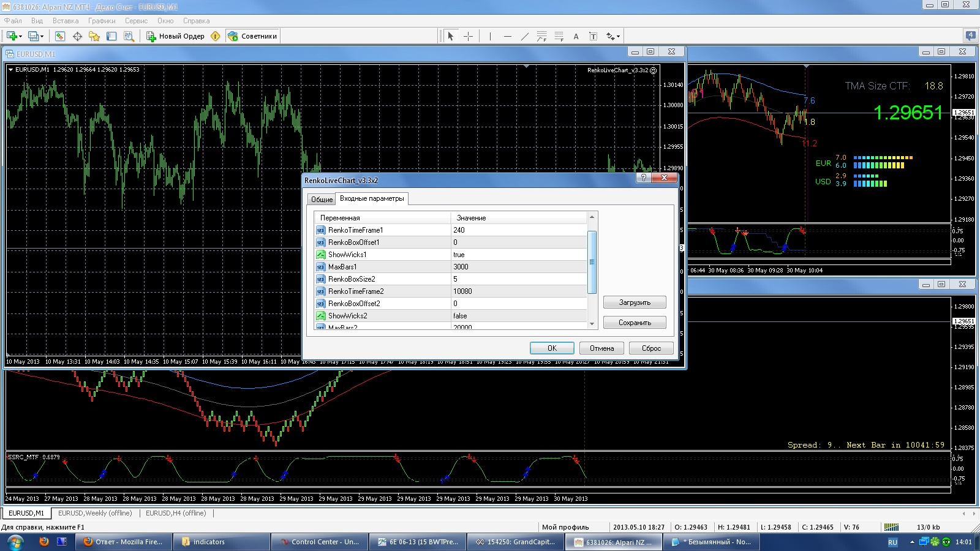Click the parameter list scroll-down arrow
Screen dimensions: 980x551
point(592,324)
